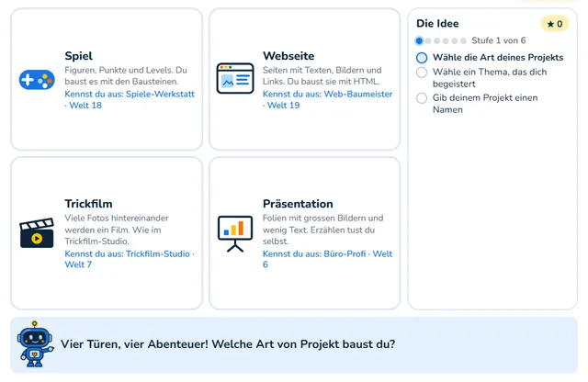Click the active blue dot in the step progress indicator
This screenshot has width=588, height=382.
(x=419, y=40)
